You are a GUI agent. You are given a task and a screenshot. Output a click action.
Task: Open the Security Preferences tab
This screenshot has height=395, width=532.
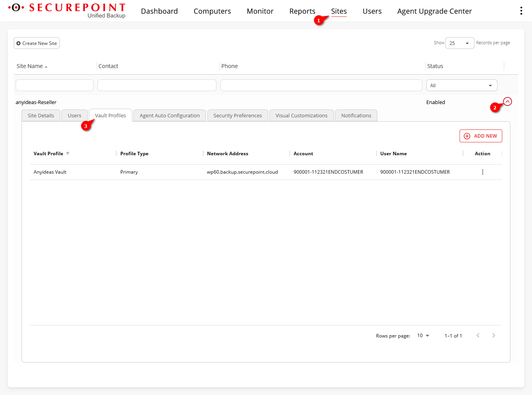coord(237,116)
